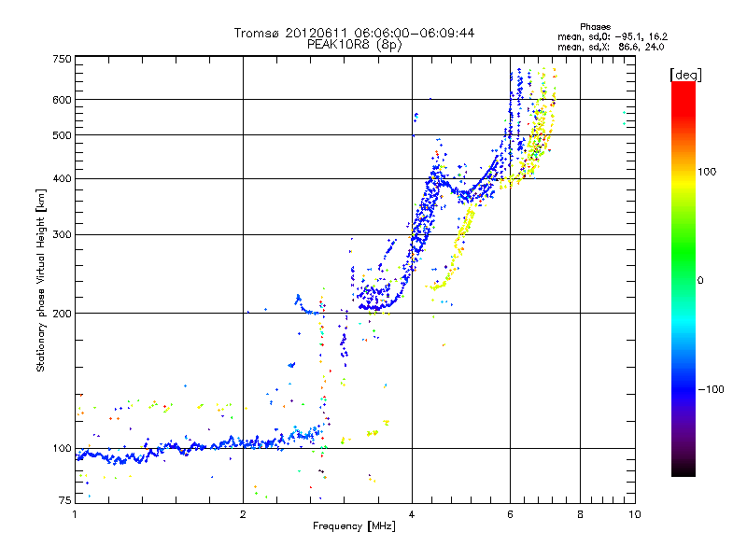Click the y-axis value "400"
The height and width of the screenshot is (560, 747).
pos(63,179)
